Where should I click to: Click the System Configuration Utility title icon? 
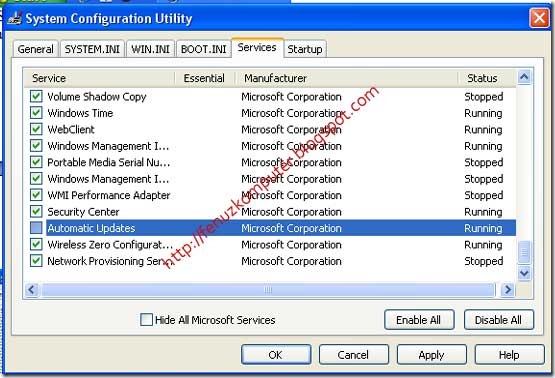15,18
